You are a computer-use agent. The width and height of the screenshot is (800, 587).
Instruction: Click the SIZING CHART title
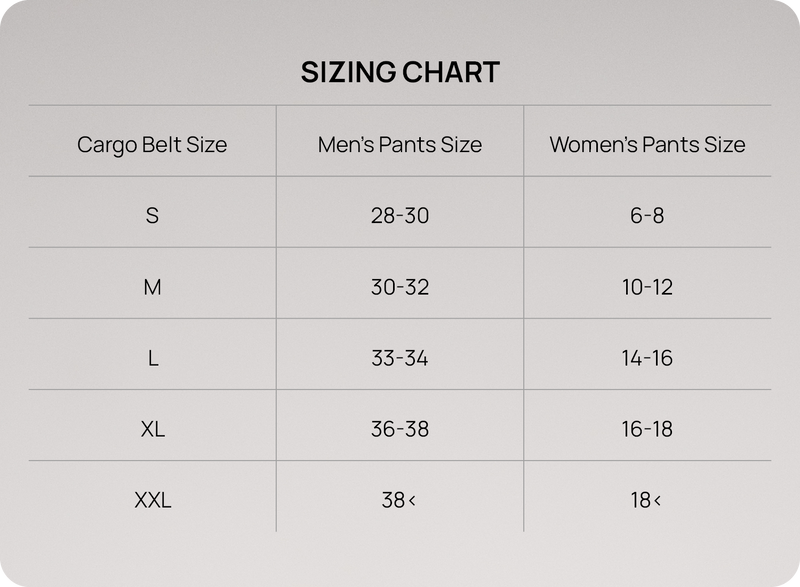pyautogui.click(x=400, y=72)
